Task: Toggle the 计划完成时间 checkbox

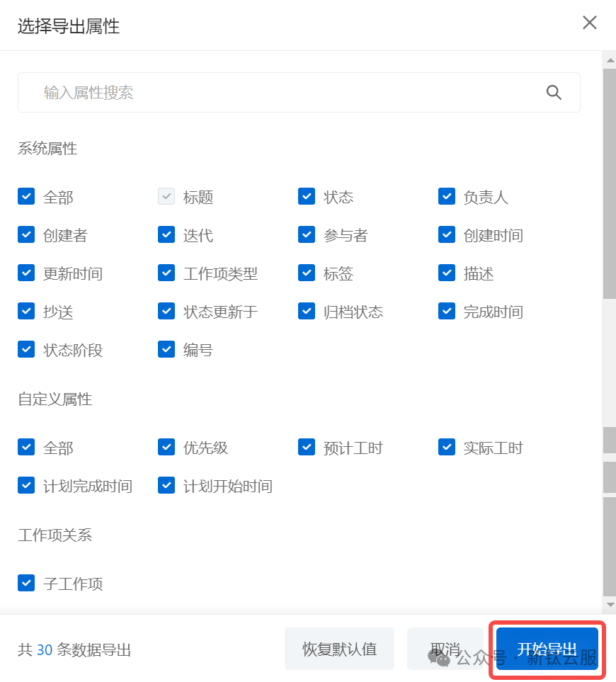Action: [x=26, y=485]
